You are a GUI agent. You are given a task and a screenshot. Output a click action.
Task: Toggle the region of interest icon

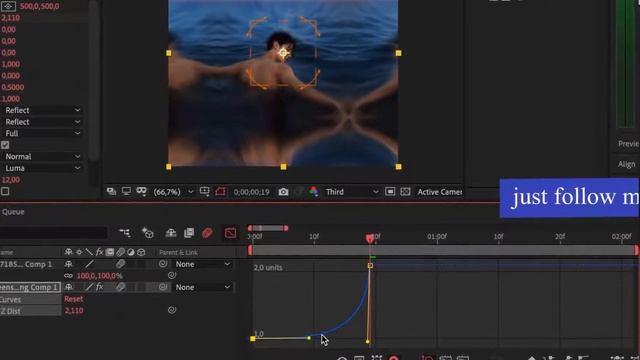390,191
